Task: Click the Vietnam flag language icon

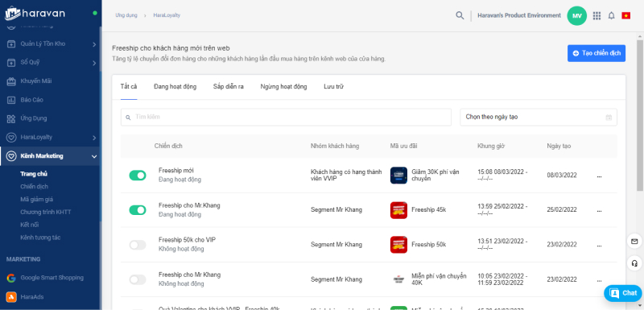Action: coord(626,15)
